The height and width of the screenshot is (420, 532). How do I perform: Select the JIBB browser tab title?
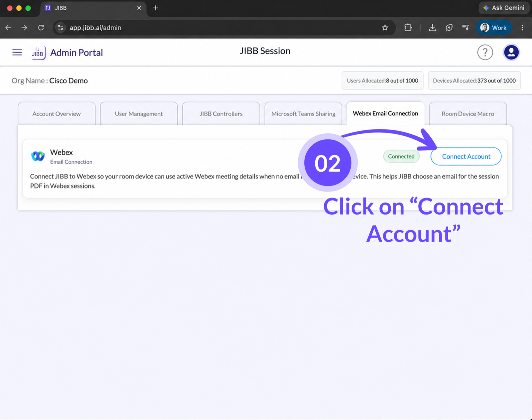point(61,8)
